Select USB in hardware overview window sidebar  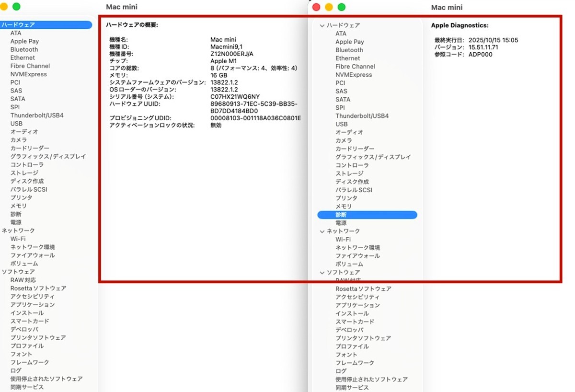pyautogui.click(x=16, y=124)
